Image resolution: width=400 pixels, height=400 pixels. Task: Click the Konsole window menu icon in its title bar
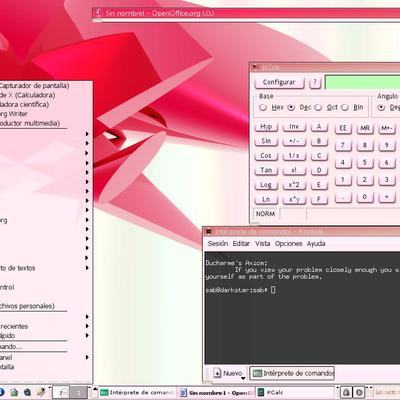[209, 231]
